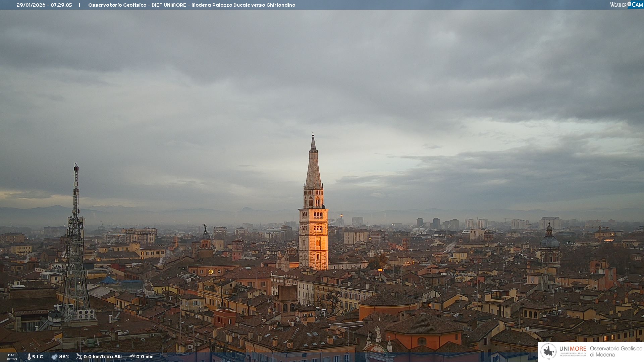644x362 pixels.
Task: Click the Osservatorio Geofisico di Modena text
Action: (616, 352)
